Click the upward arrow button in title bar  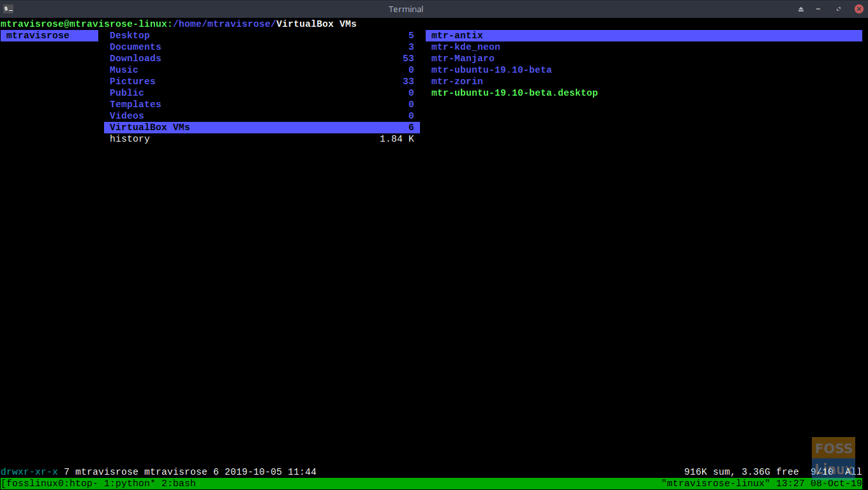click(x=801, y=9)
